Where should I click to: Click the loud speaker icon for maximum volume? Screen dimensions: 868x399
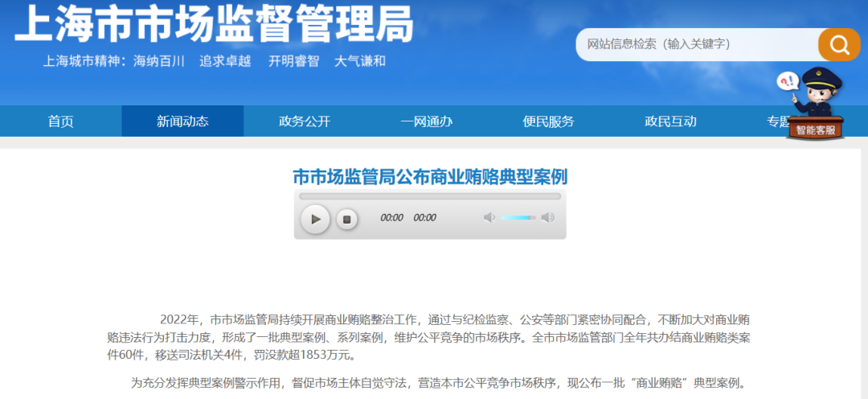pos(547,217)
